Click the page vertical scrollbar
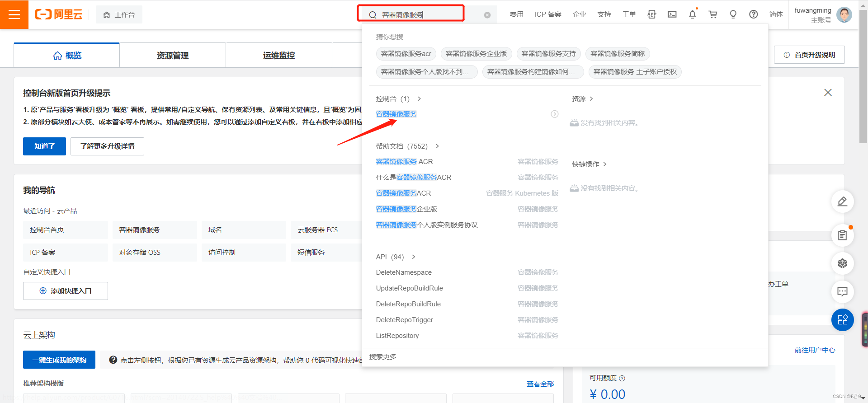 tap(863, 76)
